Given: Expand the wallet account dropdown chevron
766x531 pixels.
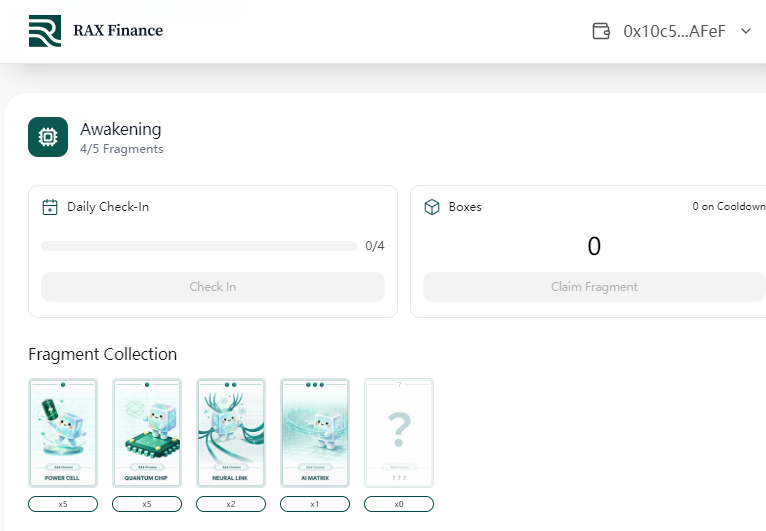Looking at the screenshot, I should [x=745, y=31].
